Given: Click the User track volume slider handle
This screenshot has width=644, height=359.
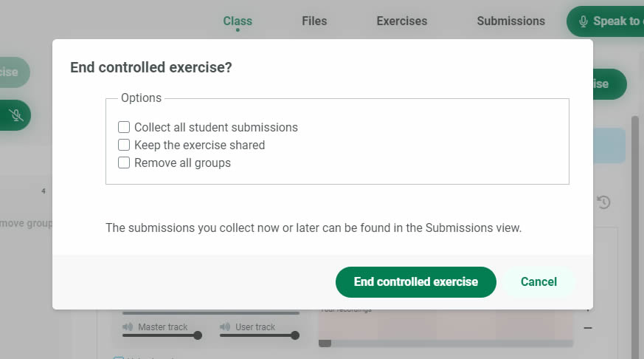Looking at the screenshot, I should point(294,335).
